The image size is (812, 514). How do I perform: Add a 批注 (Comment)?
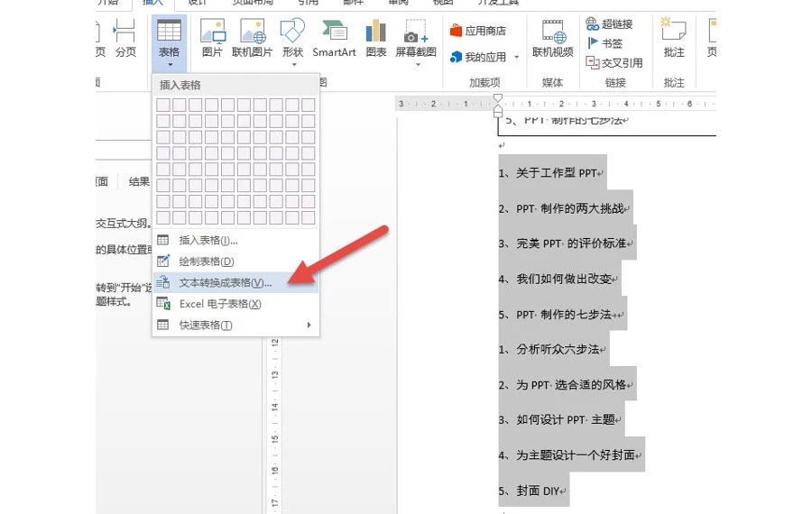tap(674, 38)
